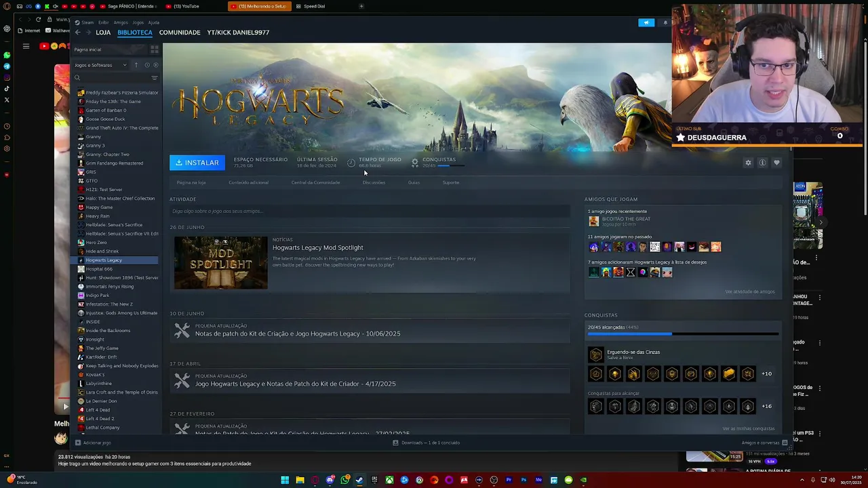Viewport: 868px width, 488px height.
Task: Show ready-to-play filter icon
Action: [x=156, y=65]
